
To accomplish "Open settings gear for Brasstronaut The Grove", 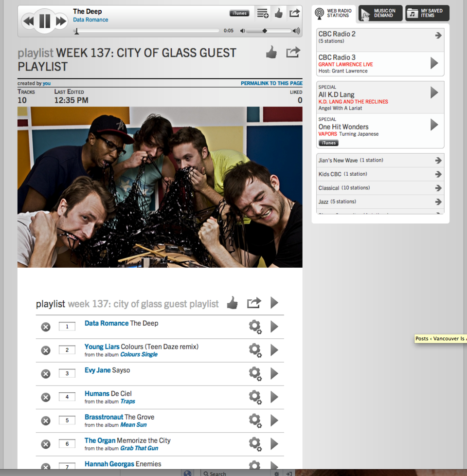I will pos(255,421).
